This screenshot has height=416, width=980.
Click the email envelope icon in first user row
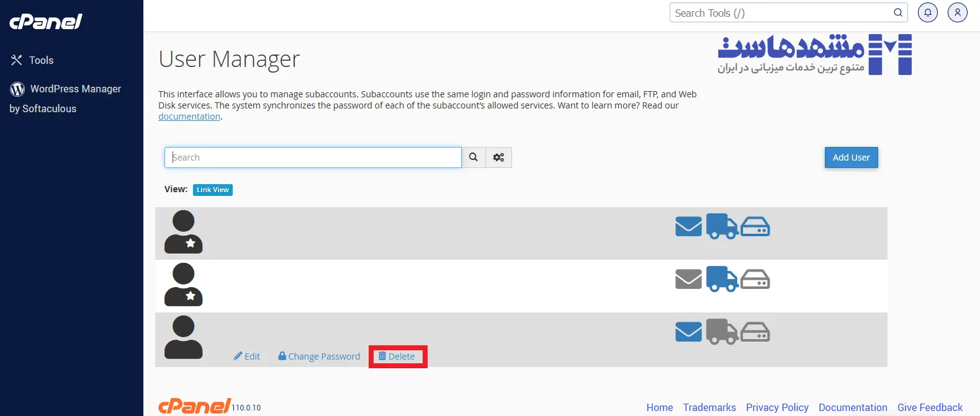click(688, 227)
